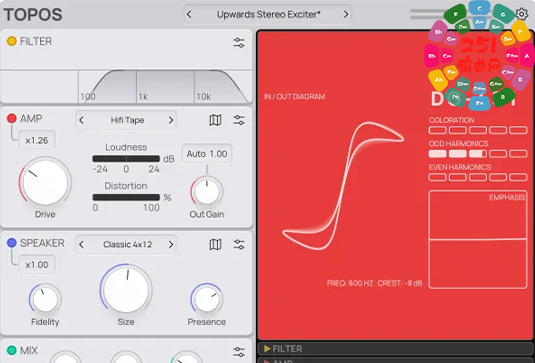Click the Presence knob
Viewport: 535px width, 363px height.
(x=207, y=299)
